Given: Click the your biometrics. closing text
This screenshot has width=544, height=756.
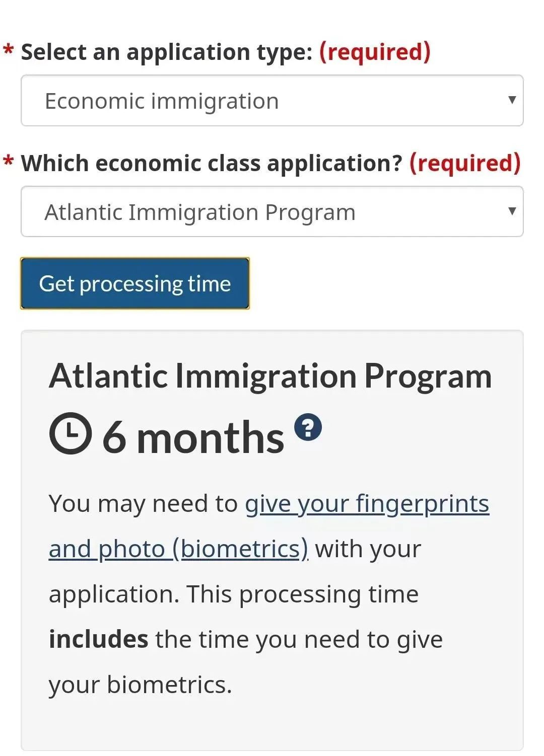Looking at the screenshot, I should click(141, 685).
